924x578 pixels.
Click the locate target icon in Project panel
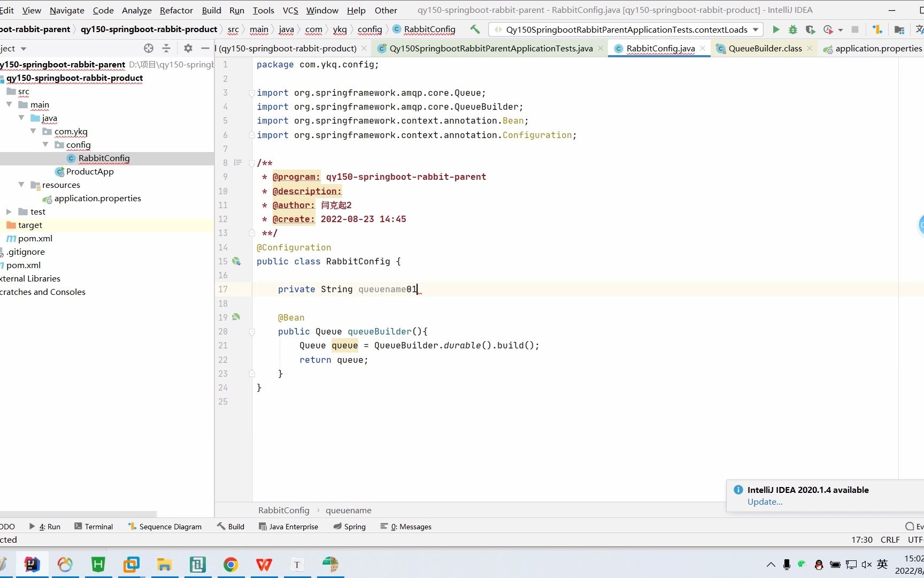pyautogui.click(x=149, y=49)
